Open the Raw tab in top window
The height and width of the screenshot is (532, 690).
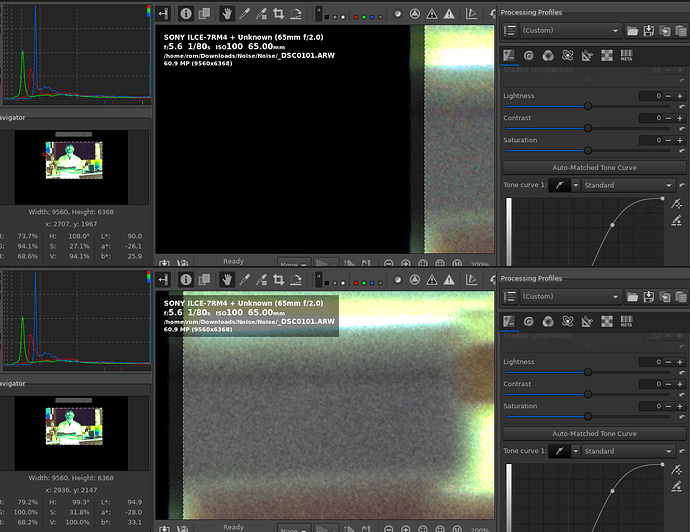coord(607,55)
